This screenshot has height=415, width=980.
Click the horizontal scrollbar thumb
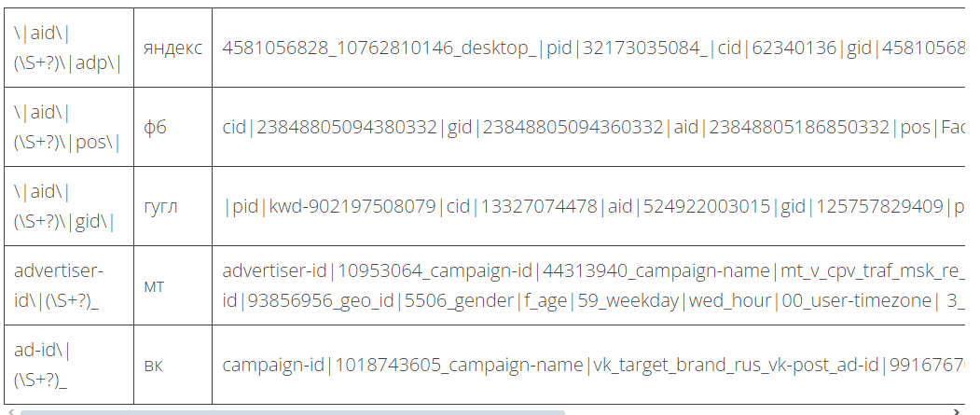[x=292, y=411]
